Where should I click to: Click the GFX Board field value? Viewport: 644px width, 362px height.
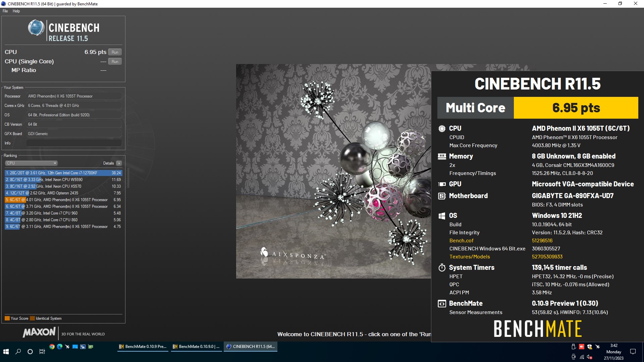point(74,134)
